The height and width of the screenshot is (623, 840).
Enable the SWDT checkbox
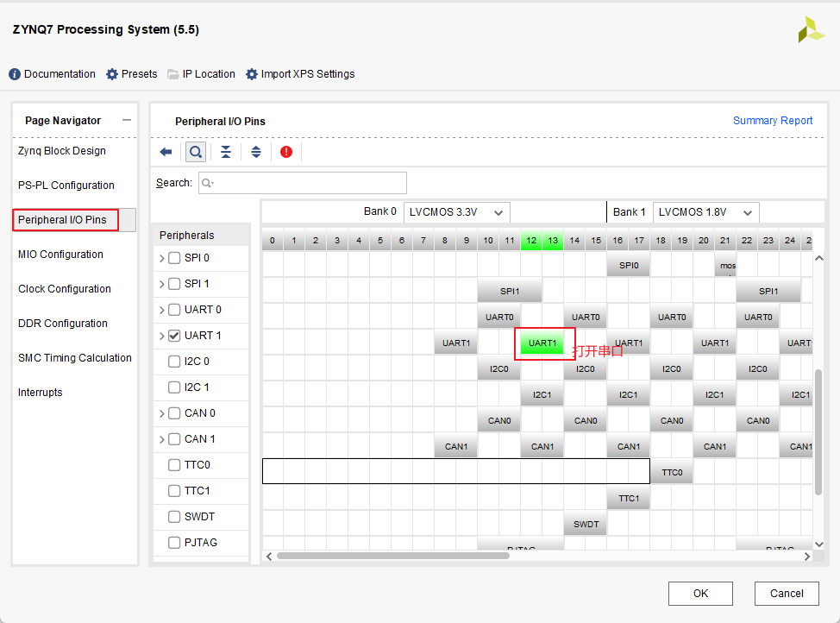pyautogui.click(x=174, y=517)
